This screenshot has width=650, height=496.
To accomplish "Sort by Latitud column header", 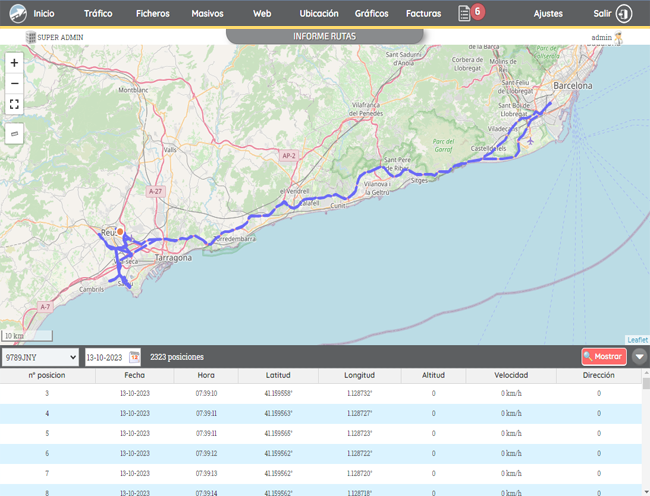I will pos(278,375).
